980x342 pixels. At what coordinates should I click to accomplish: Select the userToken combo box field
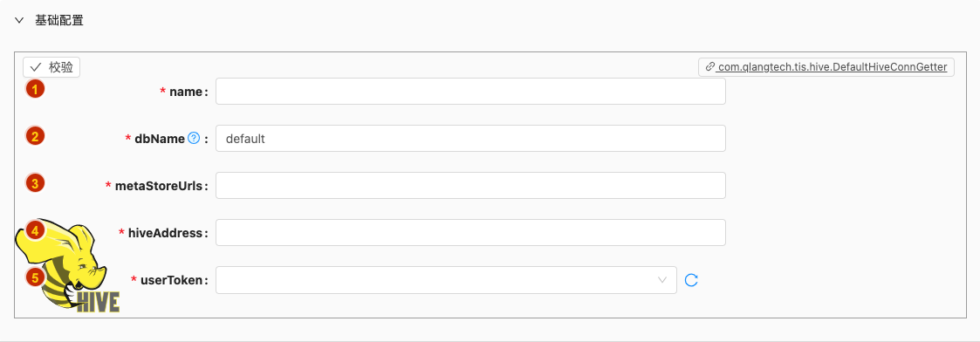(446, 280)
